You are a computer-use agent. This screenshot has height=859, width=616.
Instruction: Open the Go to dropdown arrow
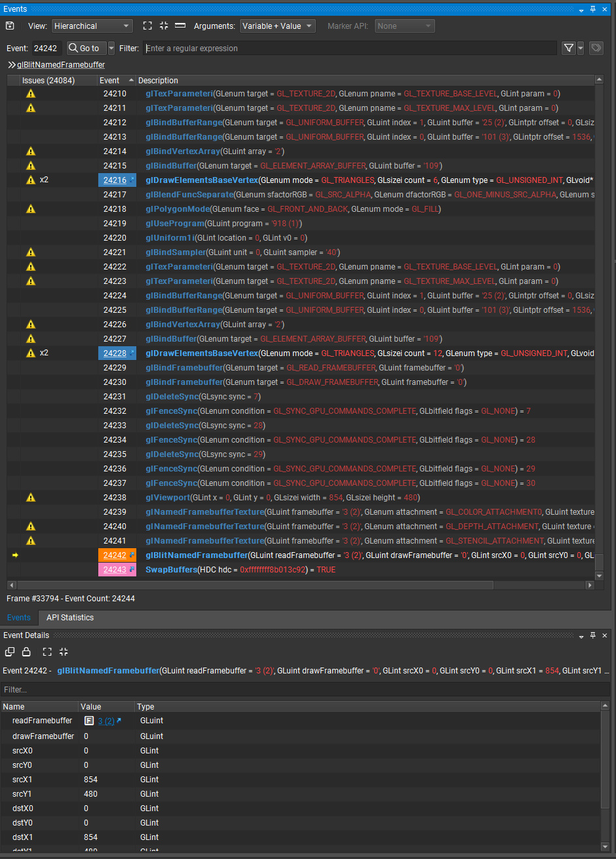tap(111, 48)
